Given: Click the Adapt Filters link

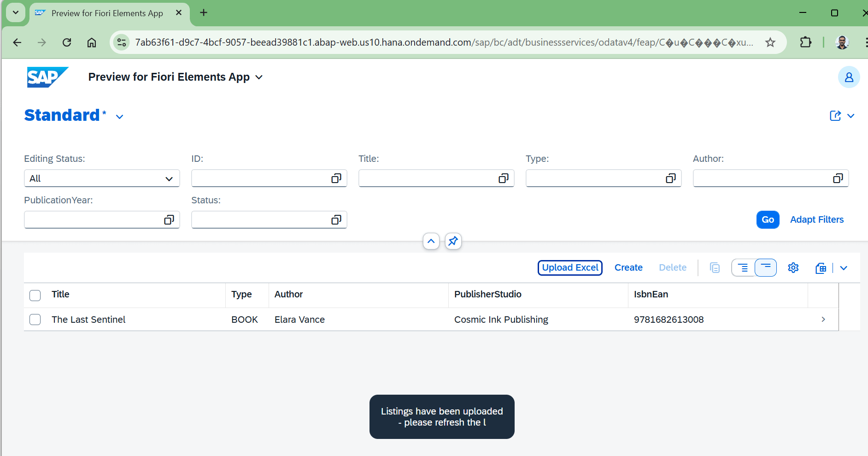Looking at the screenshot, I should tap(816, 220).
